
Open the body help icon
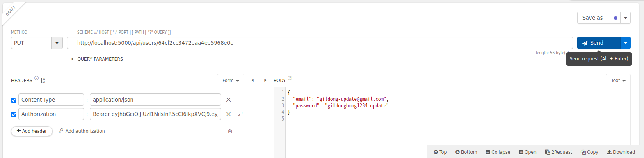[290, 78]
